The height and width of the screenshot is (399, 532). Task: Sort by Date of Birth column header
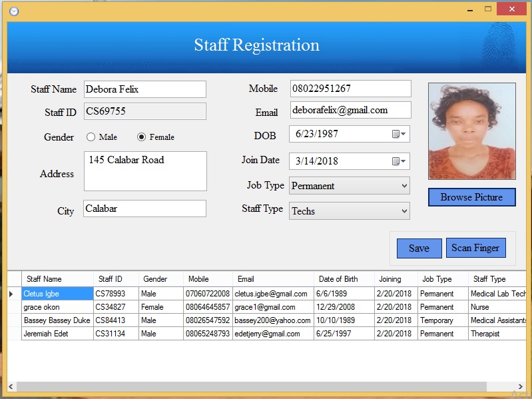click(344, 279)
